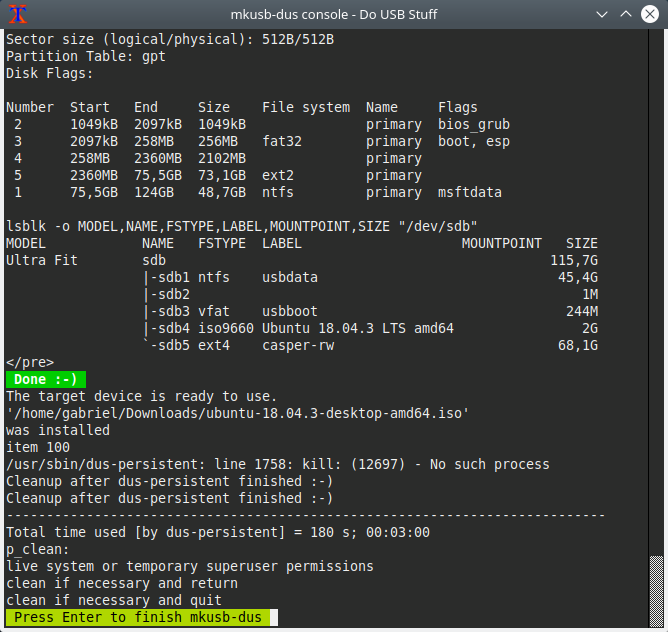Click the 'usbdata' label text
668x632 pixels.
point(290,277)
